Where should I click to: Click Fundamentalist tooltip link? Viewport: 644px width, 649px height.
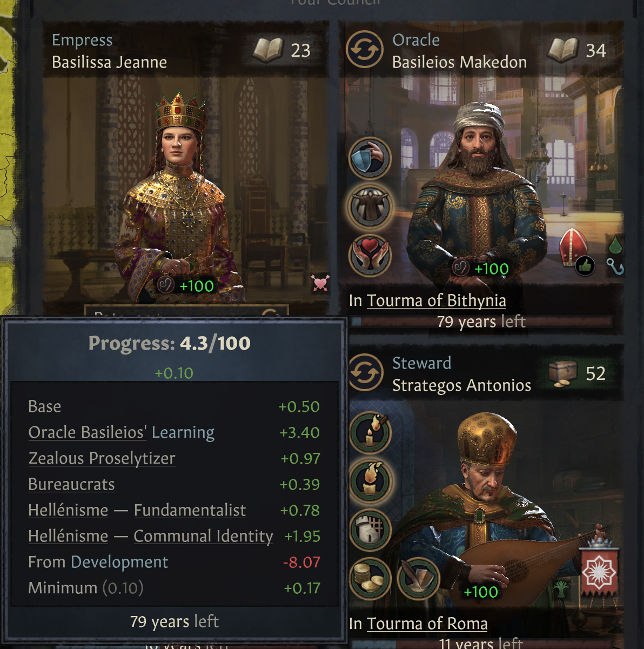click(190, 510)
